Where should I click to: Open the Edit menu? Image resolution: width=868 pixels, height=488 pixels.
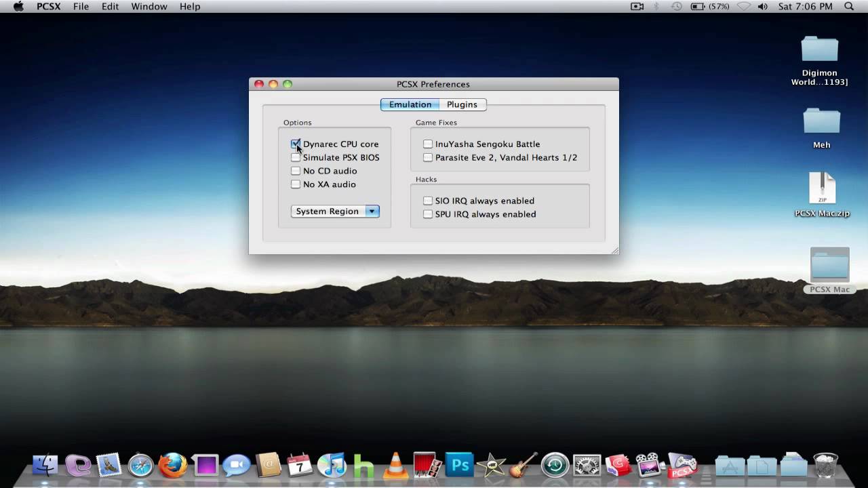[x=111, y=6]
